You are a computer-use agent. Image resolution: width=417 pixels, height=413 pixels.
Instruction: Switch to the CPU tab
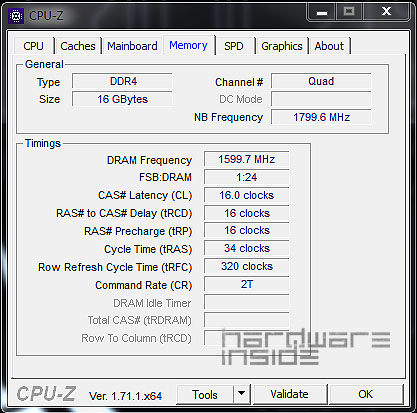point(34,46)
